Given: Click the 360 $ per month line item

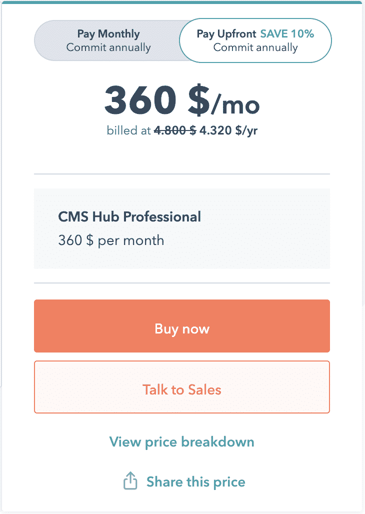Looking at the screenshot, I should 111,240.
